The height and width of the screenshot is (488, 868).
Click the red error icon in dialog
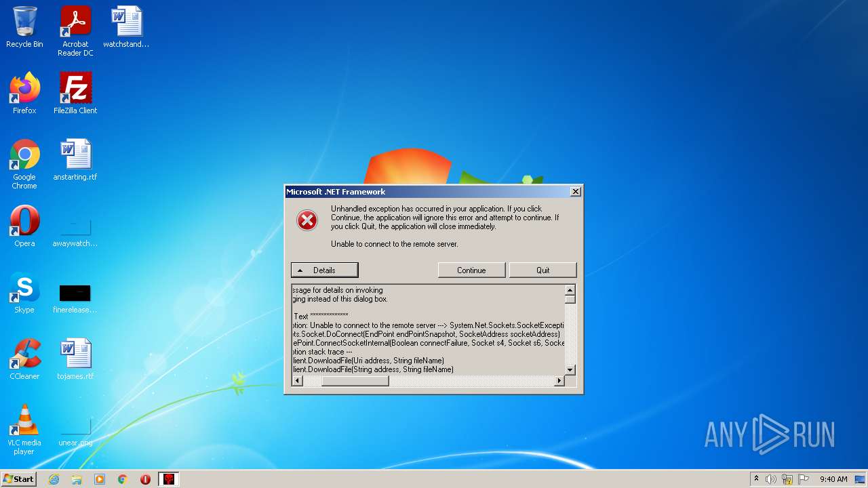pyautogui.click(x=307, y=220)
